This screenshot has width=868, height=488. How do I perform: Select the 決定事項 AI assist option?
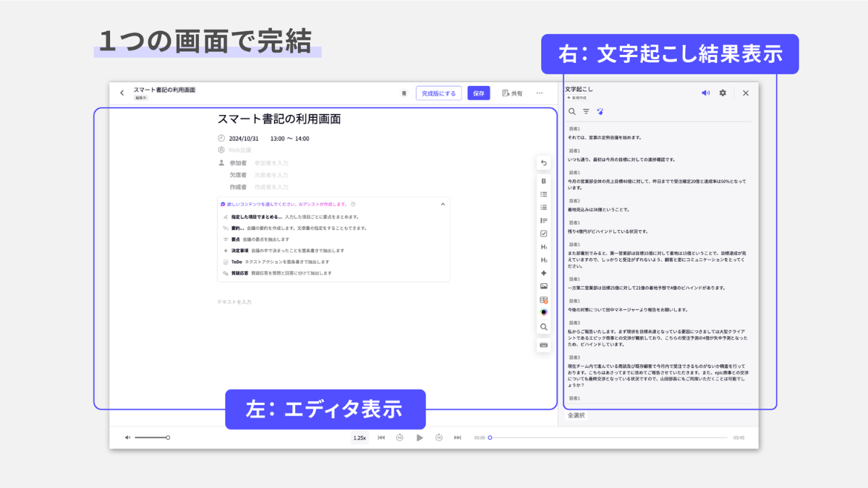(241, 251)
